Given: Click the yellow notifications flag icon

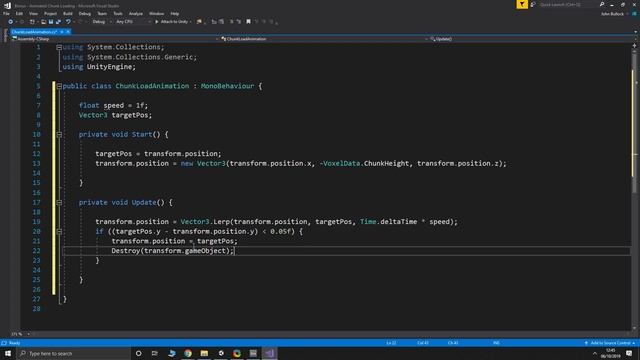Looking at the screenshot, I should (522, 4).
